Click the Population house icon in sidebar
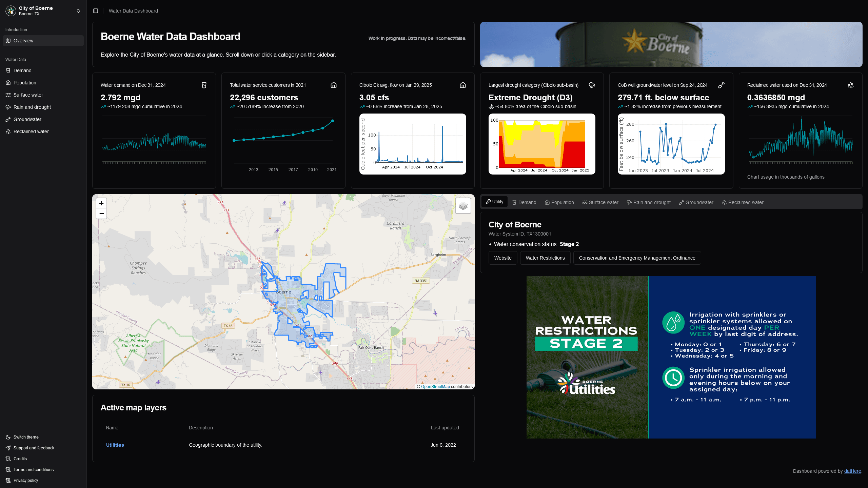868x488 pixels. (x=8, y=83)
